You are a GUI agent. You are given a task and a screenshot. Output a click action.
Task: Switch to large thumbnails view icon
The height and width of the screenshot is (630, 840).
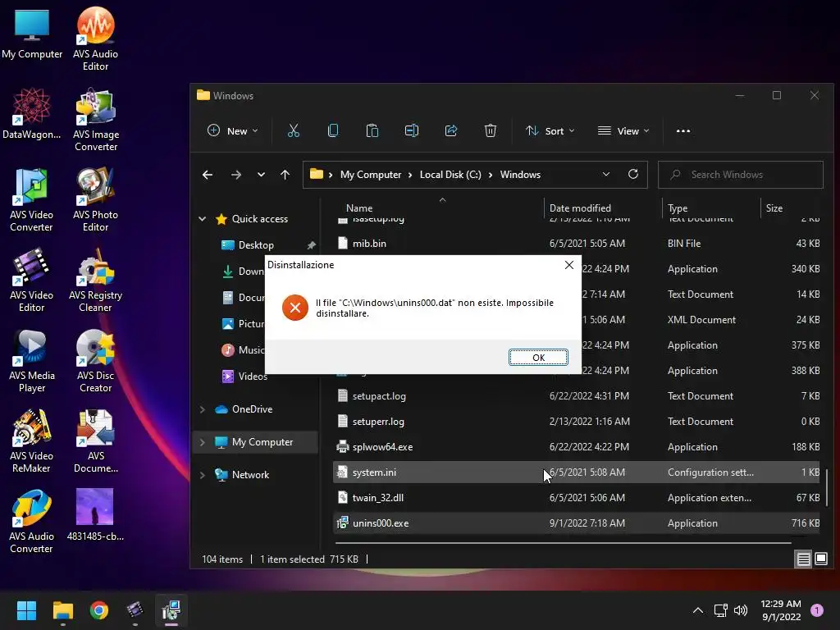[x=820, y=559]
